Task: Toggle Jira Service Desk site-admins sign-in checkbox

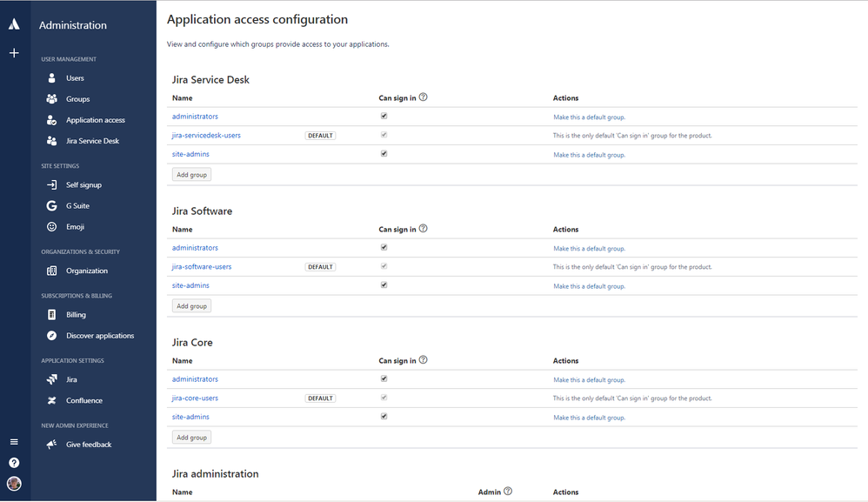Action: [384, 154]
